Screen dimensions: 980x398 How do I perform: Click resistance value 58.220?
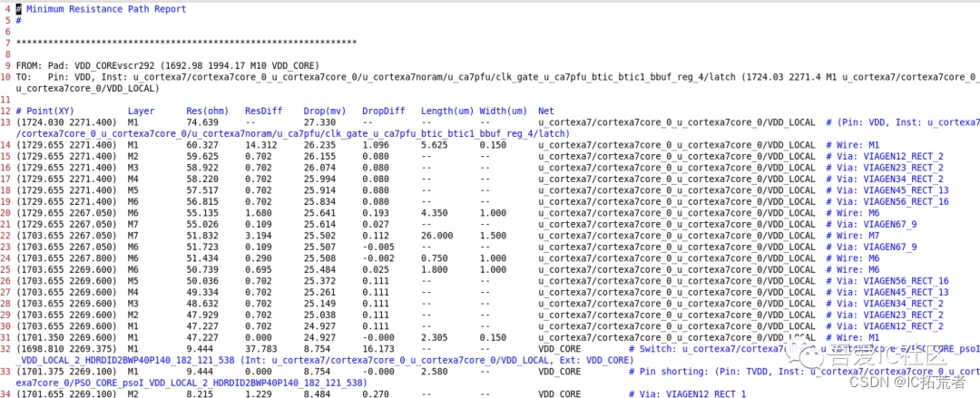[202, 179]
